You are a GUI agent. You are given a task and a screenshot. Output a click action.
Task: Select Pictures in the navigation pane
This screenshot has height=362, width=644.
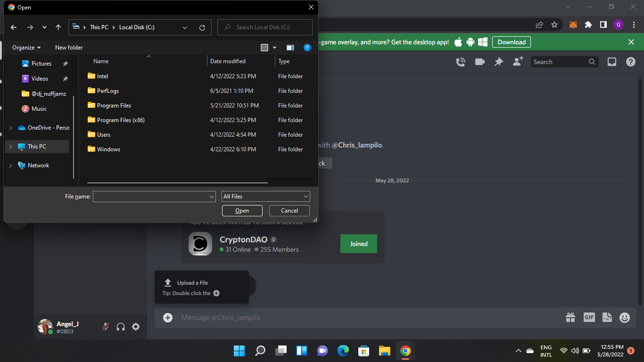pos(41,64)
